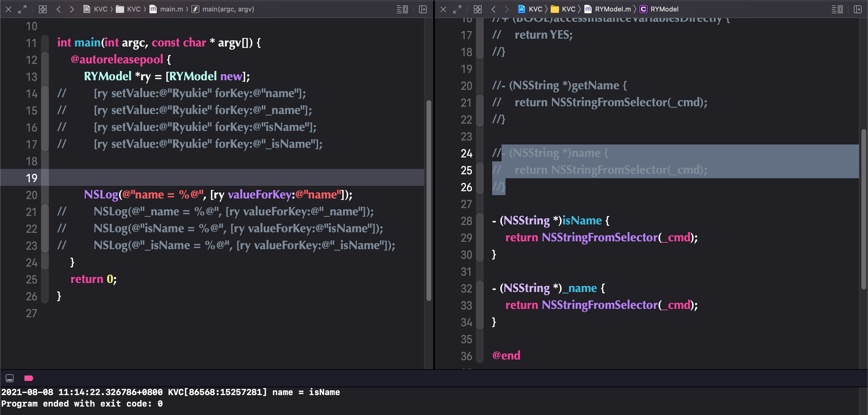Image resolution: width=868 pixels, height=415 pixels.
Task: Click console output 'name = isName'
Action: point(306,392)
